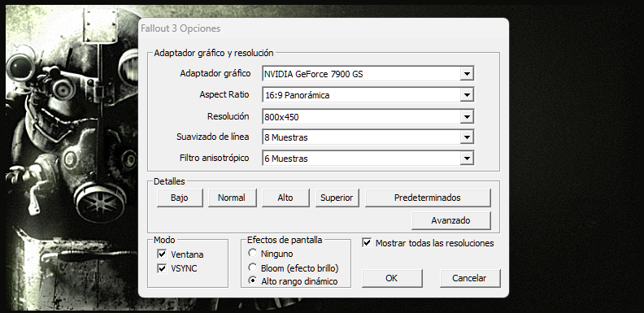Click the Efectos de pantalla group heading
This screenshot has height=313, width=644.
[285, 240]
